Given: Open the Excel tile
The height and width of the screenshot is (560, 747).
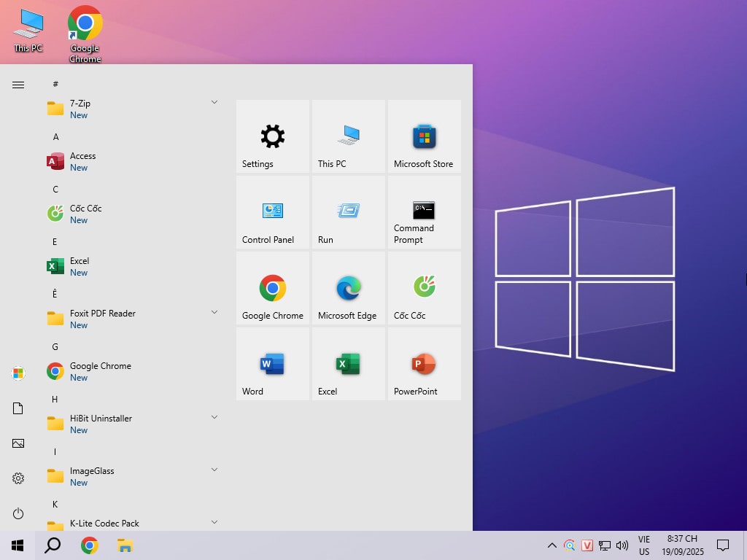Looking at the screenshot, I should click(348, 363).
